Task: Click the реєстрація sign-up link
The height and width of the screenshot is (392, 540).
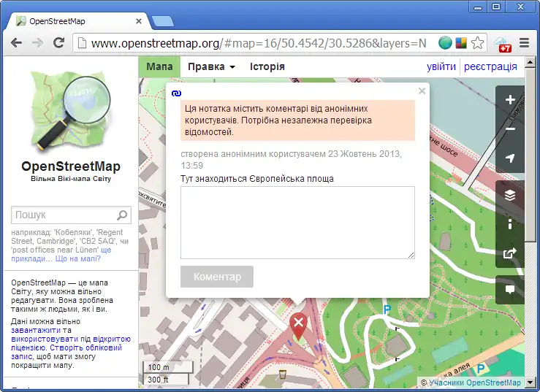Action: pyautogui.click(x=490, y=66)
